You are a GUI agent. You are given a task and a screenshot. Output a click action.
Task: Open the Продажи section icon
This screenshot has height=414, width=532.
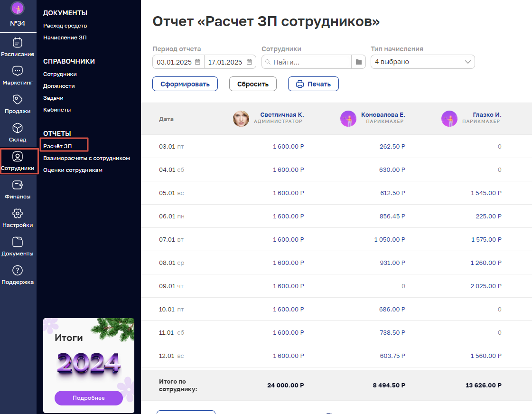pos(18,99)
